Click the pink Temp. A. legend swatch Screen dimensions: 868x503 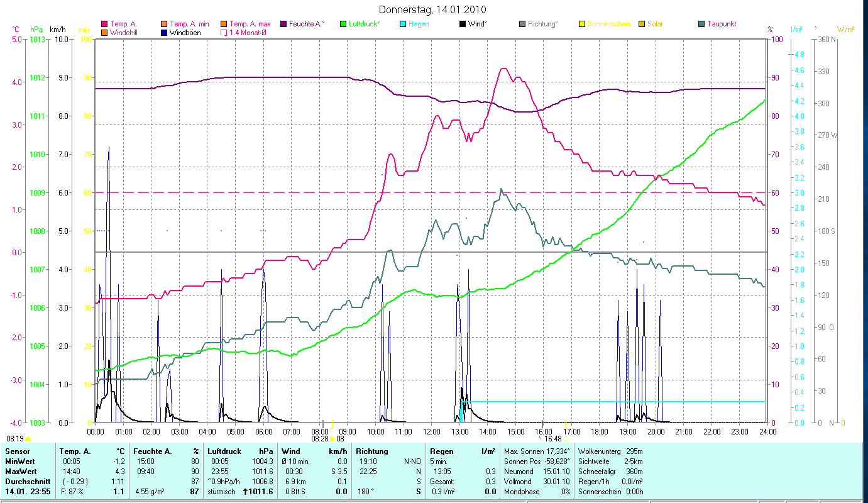click(x=104, y=24)
